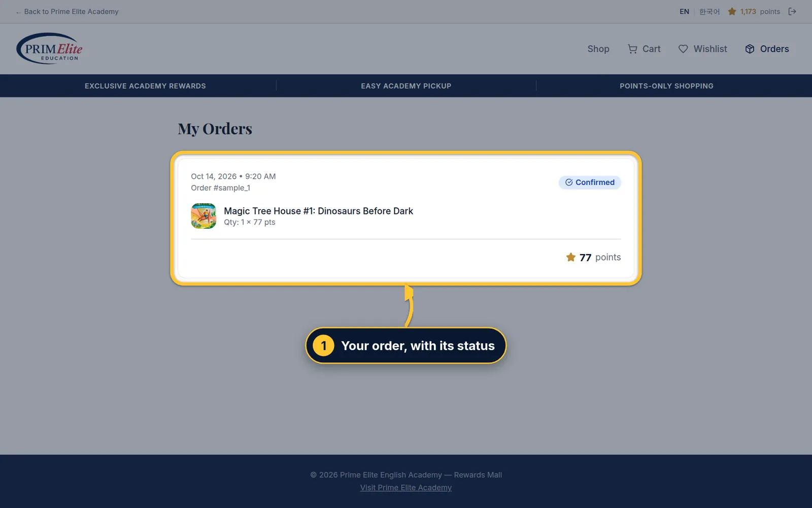The height and width of the screenshot is (508, 812).
Task: Click Easy Academy Pickup banner text
Action: click(x=406, y=86)
